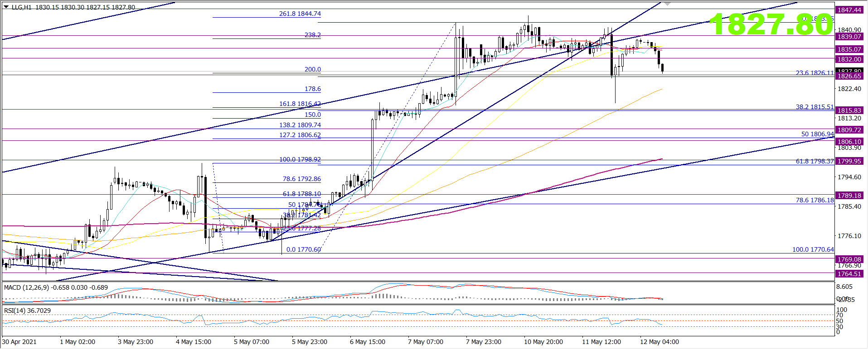Select the 1839.07 horizontal line price tag
Viewport: 868px width, 349px height.
(x=849, y=37)
